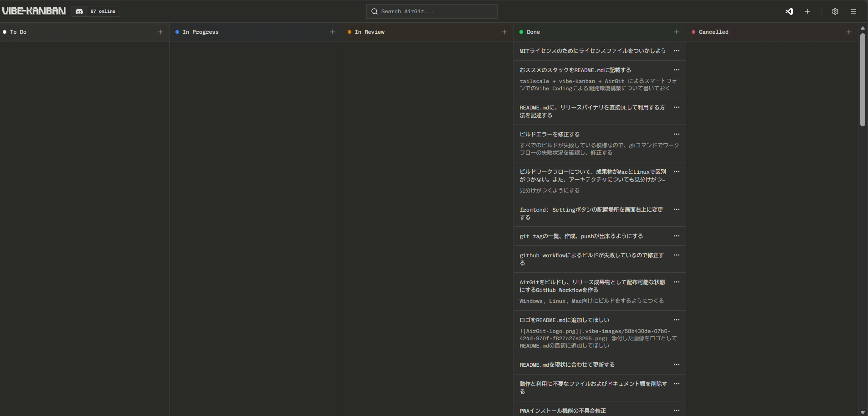Open the frontend: Settingボタン task card
868x416 pixels.
coord(591,213)
